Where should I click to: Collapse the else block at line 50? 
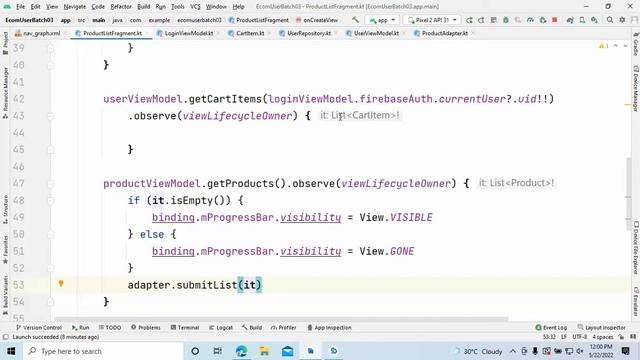tap(50, 235)
